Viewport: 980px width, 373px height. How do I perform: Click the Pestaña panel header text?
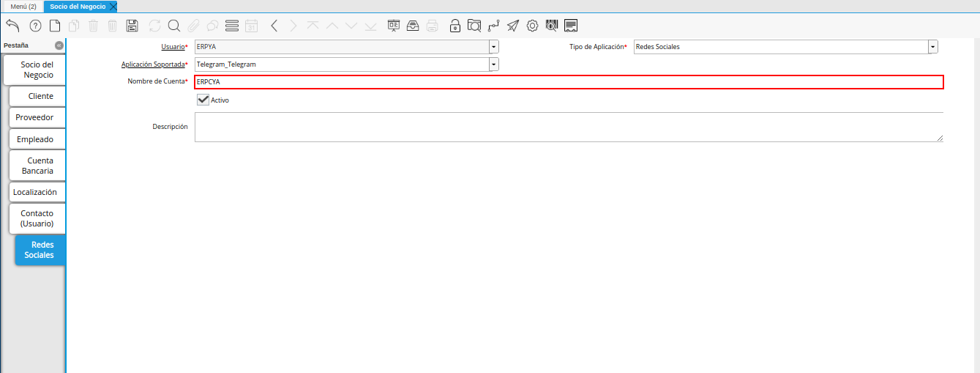click(15, 45)
